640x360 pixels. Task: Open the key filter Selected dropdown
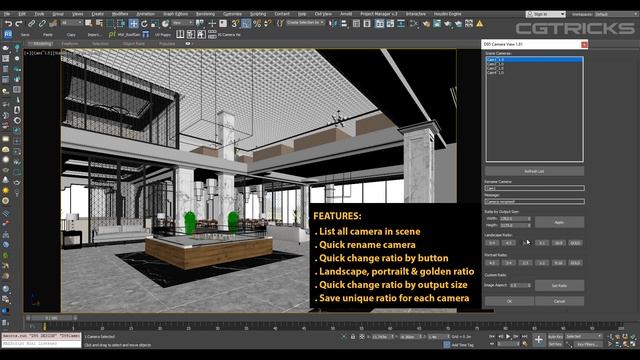(584, 336)
